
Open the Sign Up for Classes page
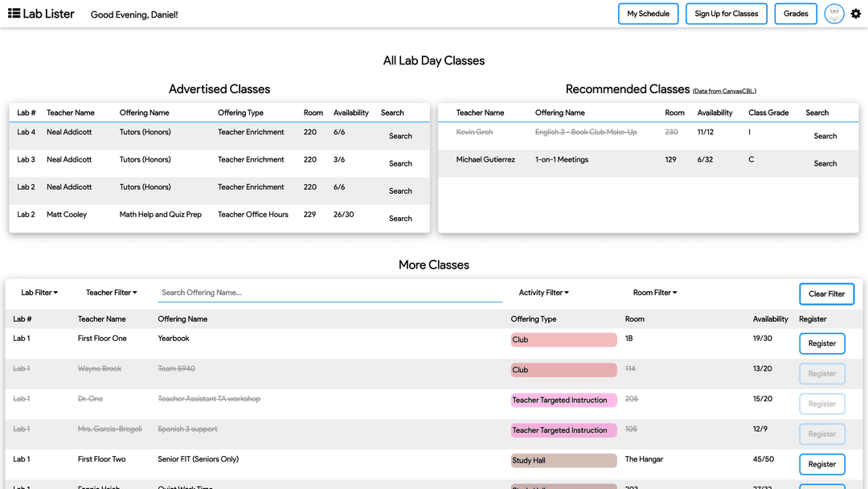point(727,14)
